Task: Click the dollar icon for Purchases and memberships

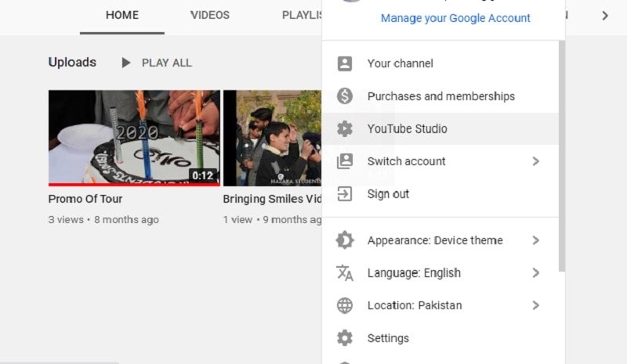Action: [x=345, y=96]
